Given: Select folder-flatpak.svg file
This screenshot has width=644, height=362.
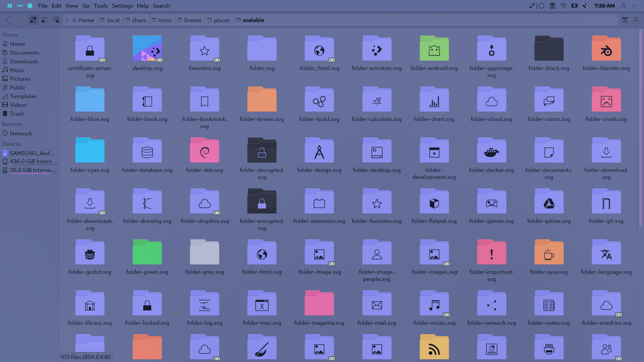Looking at the screenshot, I should pyautogui.click(x=434, y=201).
